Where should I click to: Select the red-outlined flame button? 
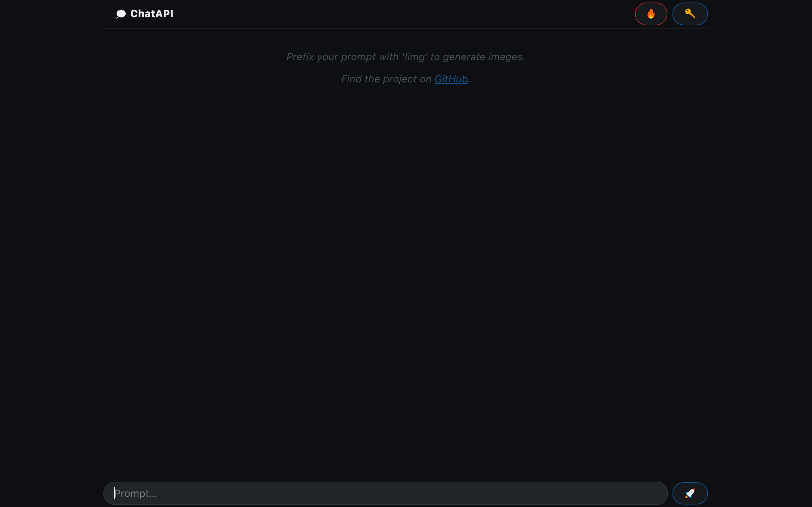(651, 14)
